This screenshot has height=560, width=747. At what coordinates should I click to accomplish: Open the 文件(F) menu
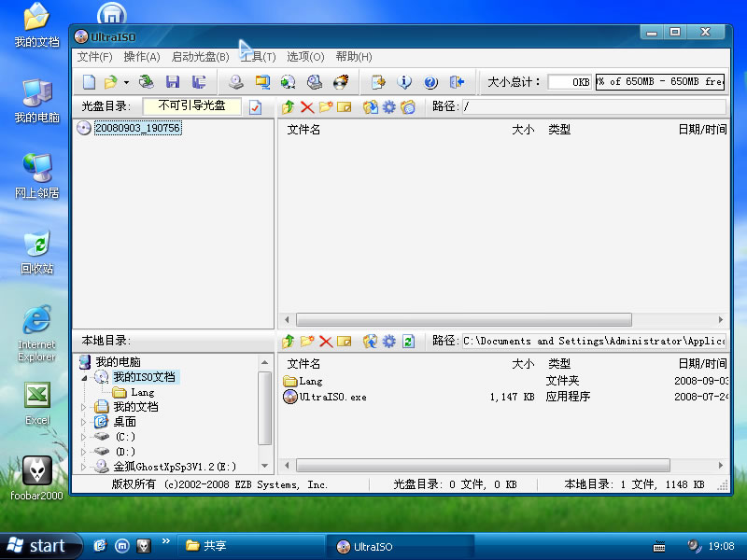[95, 57]
